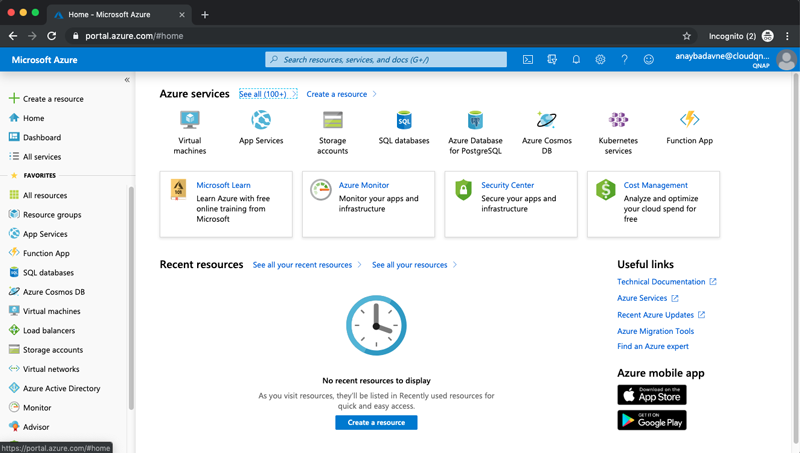Image resolution: width=800 pixels, height=453 pixels.
Task: Click Cost Management dollar icon
Action: pyautogui.click(x=606, y=190)
